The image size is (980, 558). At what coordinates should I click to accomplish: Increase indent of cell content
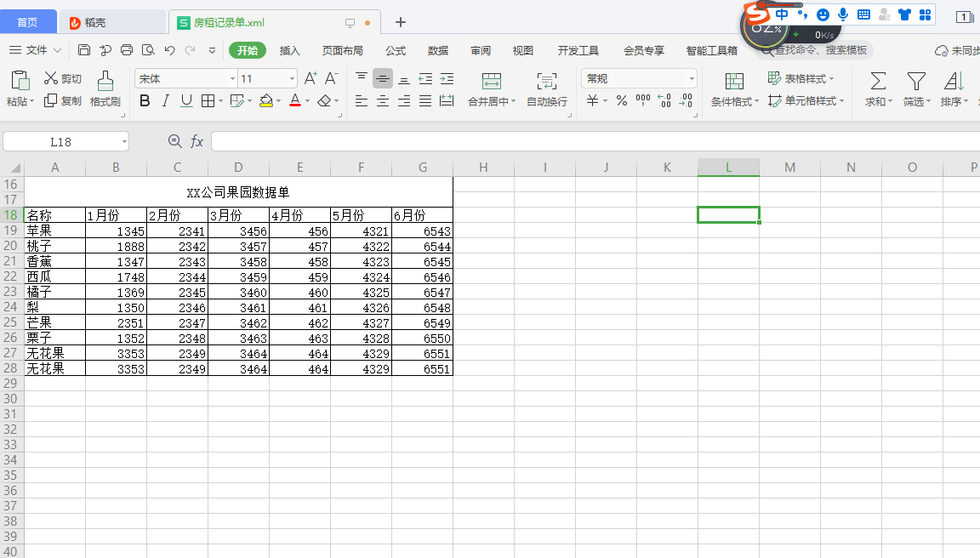(x=447, y=78)
